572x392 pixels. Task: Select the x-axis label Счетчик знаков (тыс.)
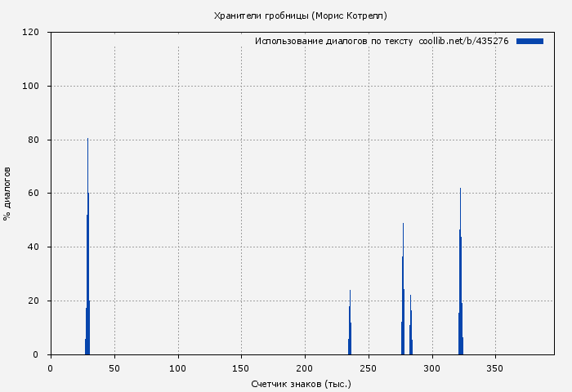point(301,383)
